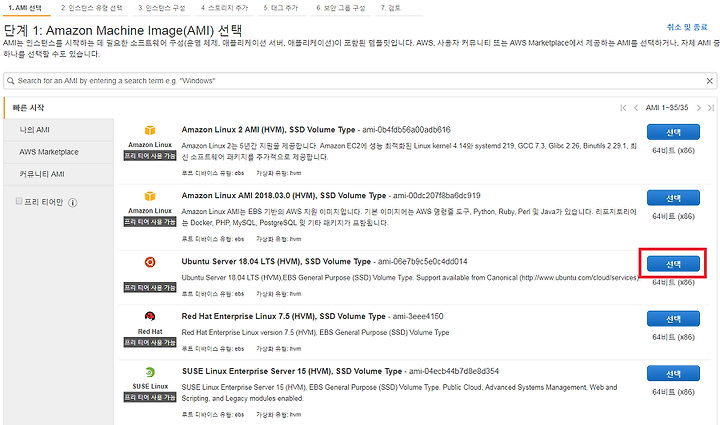Go to first AMI page
Viewport: 720px width, 425px height.
[x=623, y=108]
